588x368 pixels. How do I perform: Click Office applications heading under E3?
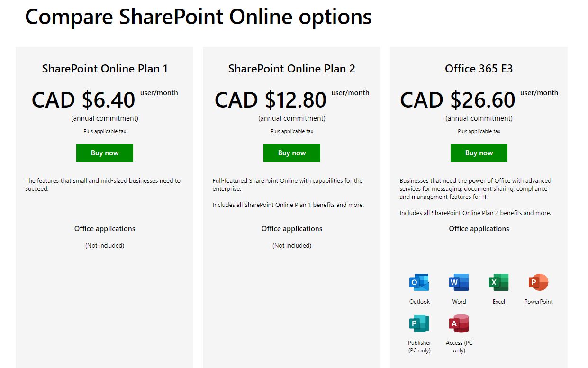click(x=479, y=229)
